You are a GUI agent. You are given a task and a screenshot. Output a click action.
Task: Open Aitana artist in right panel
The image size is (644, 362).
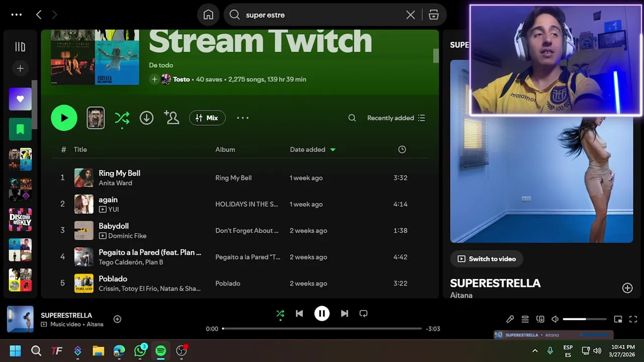click(x=461, y=295)
